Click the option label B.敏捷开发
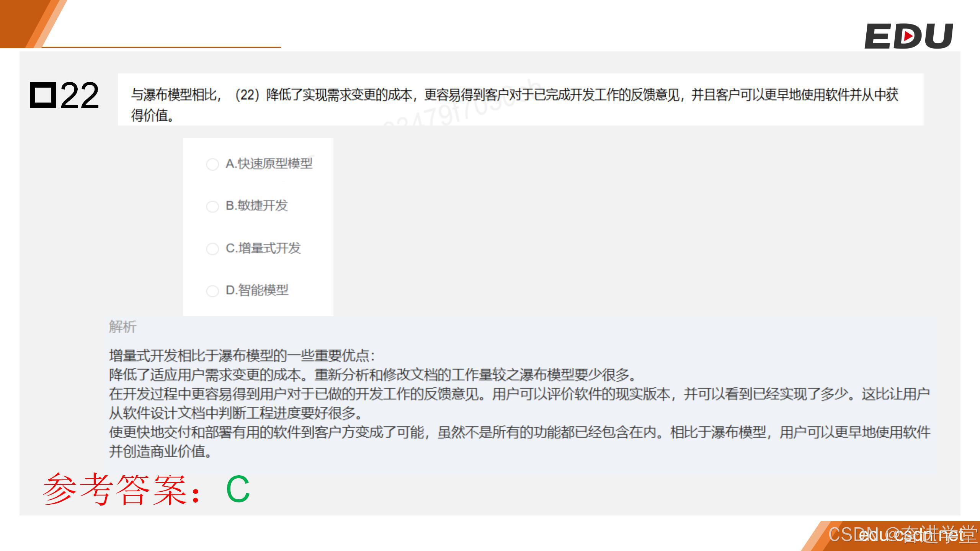The width and height of the screenshot is (980, 551). (x=256, y=206)
